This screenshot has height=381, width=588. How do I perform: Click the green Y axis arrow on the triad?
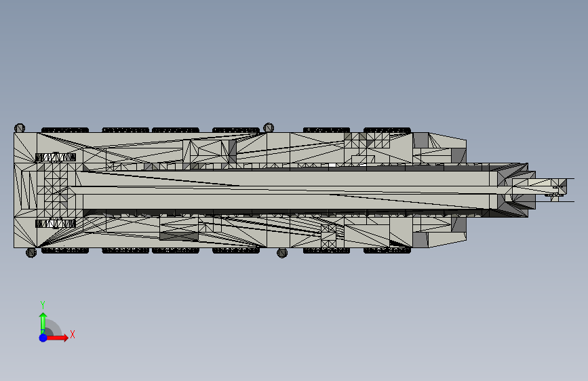[x=43, y=323]
